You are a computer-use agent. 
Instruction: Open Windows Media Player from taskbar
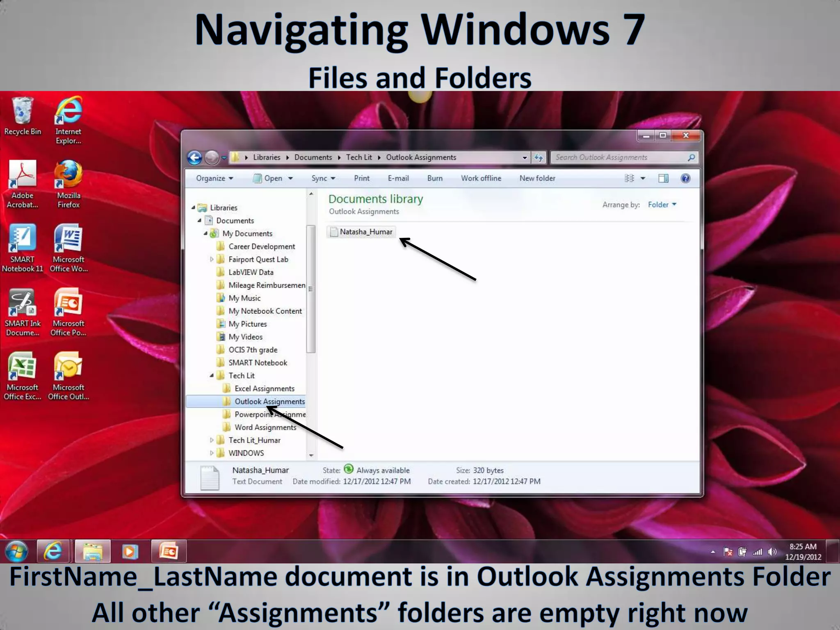[x=130, y=552]
